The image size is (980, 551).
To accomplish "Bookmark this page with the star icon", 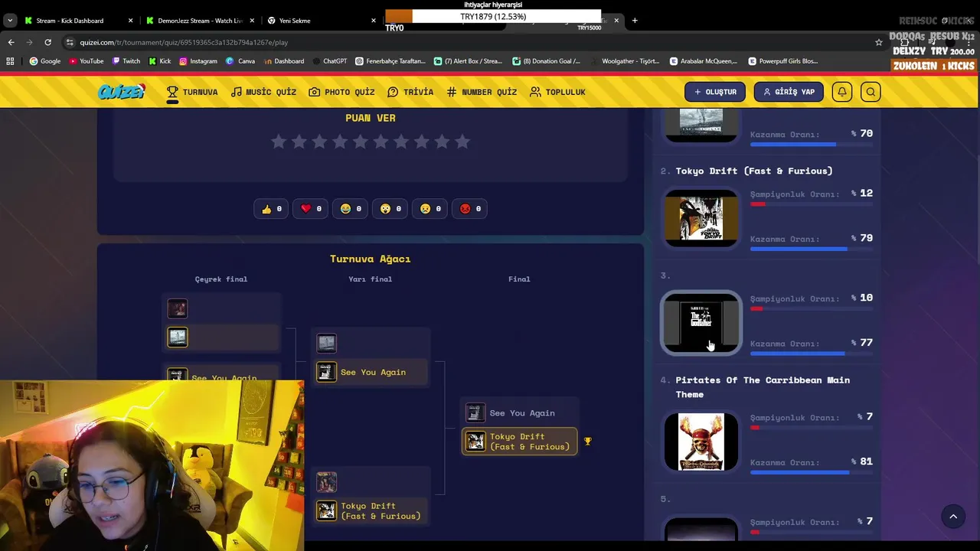I will click(x=879, y=42).
